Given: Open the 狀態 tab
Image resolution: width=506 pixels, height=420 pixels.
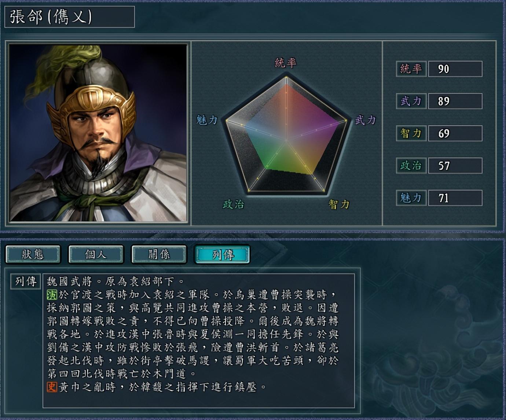Looking at the screenshot, I should (x=33, y=254).
